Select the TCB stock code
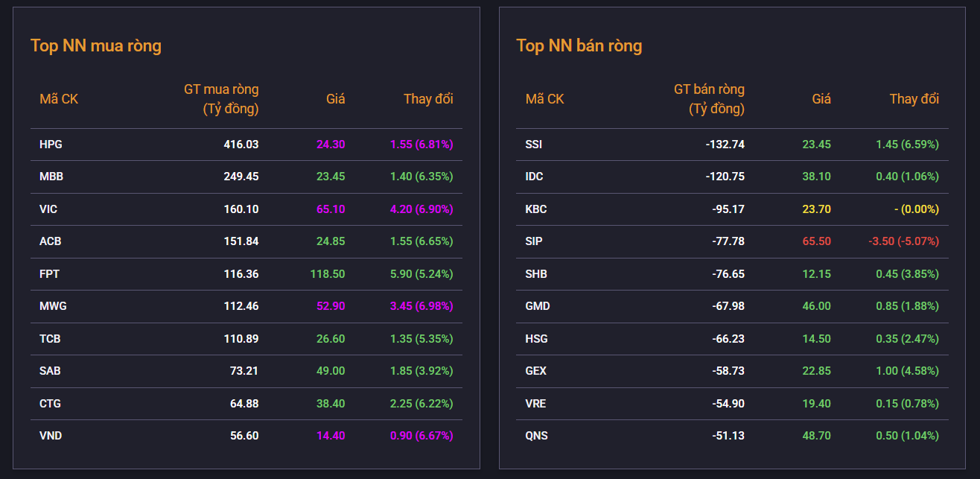 tap(50, 339)
